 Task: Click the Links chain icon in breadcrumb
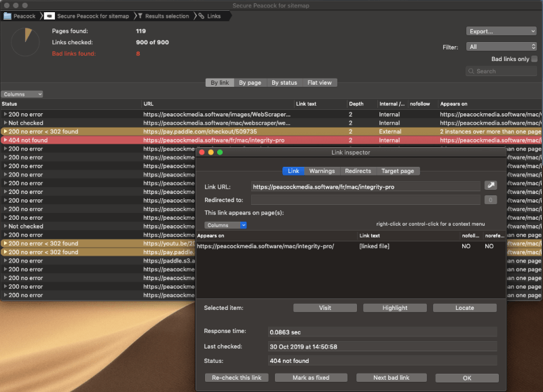[x=202, y=16]
